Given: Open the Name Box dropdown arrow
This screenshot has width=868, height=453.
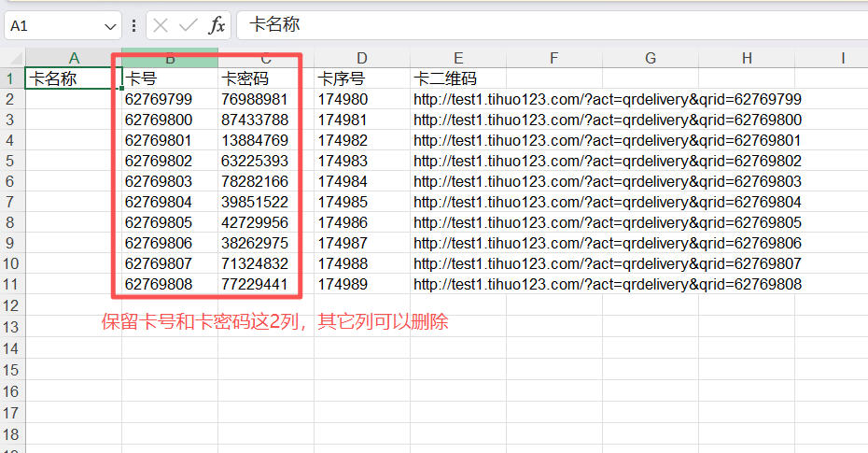Looking at the screenshot, I should (111, 26).
